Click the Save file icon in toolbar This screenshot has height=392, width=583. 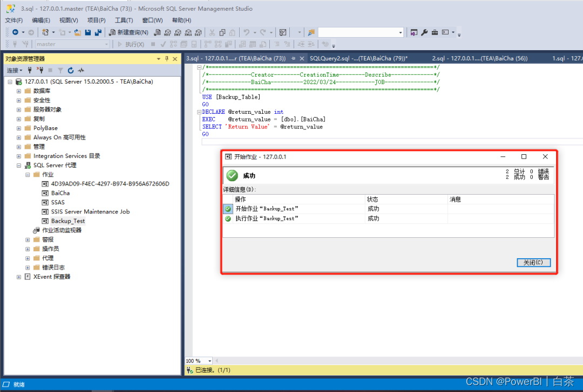pos(88,33)
